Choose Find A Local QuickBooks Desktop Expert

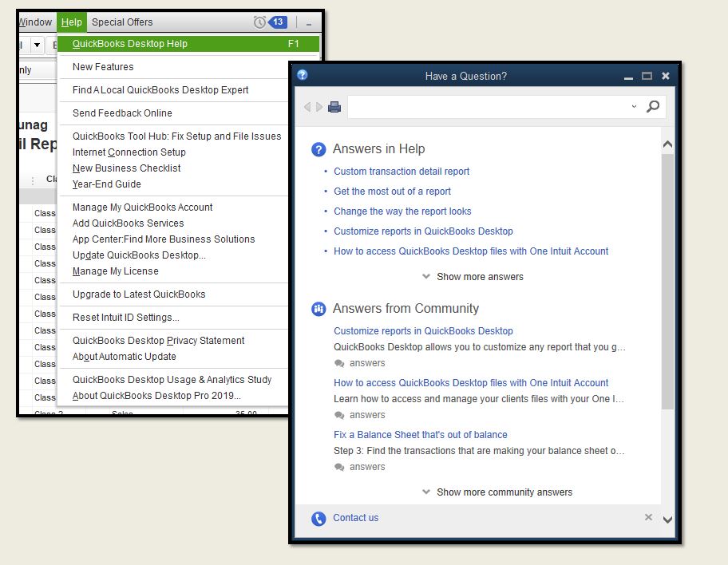click(x=160, y=90)
